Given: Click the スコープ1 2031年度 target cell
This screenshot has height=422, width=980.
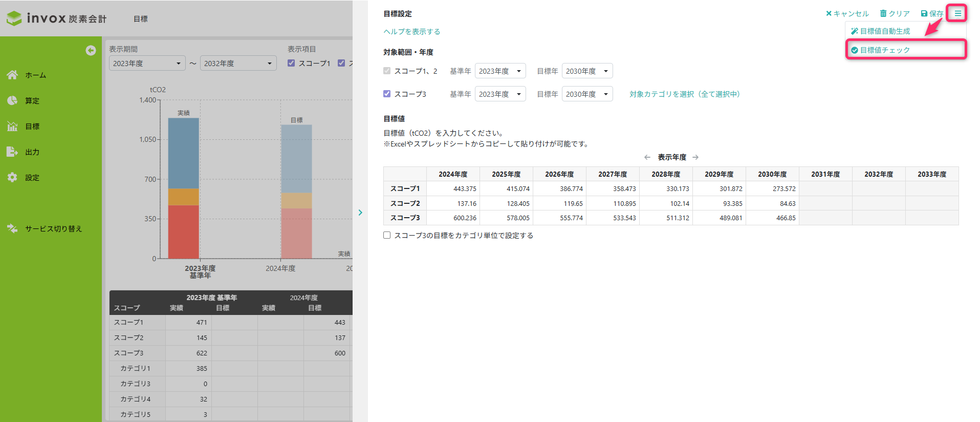Looking at the screenshot, I should tap(825, 189).
